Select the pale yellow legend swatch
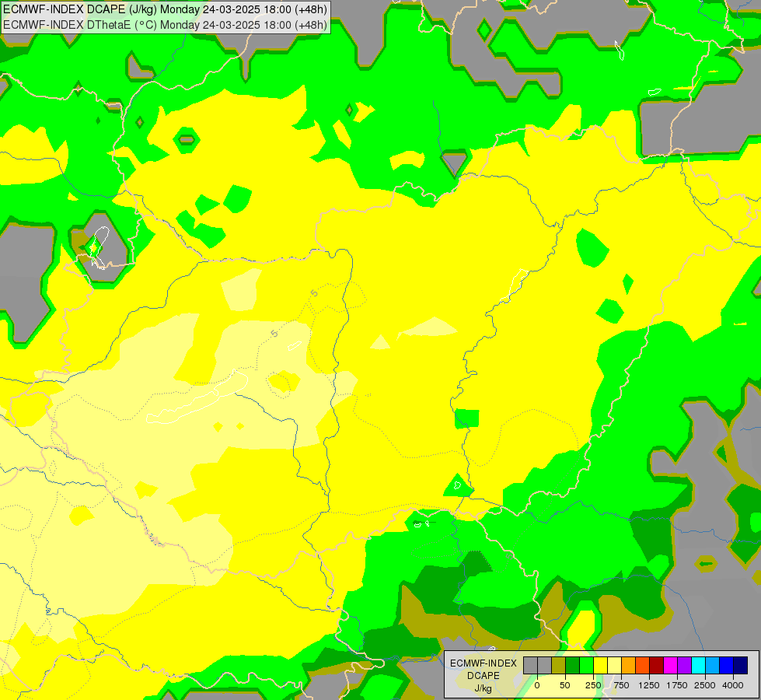 (614, 665)
